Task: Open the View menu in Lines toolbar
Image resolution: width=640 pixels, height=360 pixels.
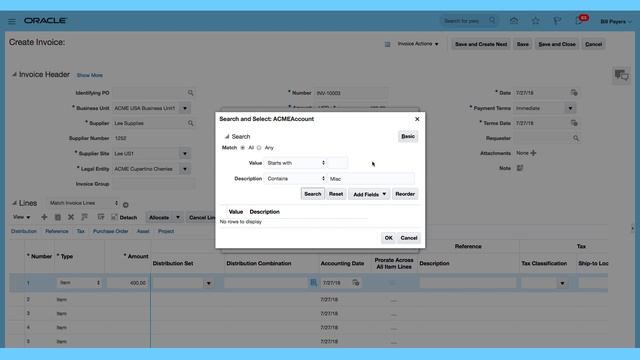Action: [x=21, y=217]
